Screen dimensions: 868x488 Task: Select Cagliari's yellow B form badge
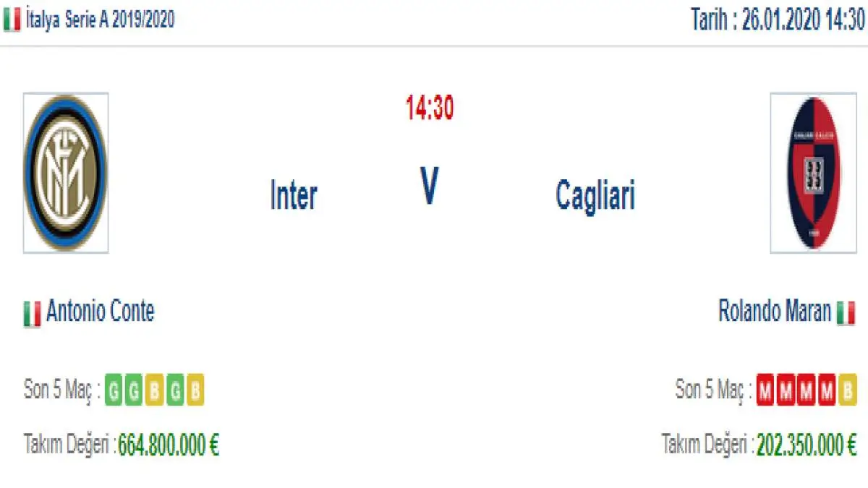coord(848,391)
